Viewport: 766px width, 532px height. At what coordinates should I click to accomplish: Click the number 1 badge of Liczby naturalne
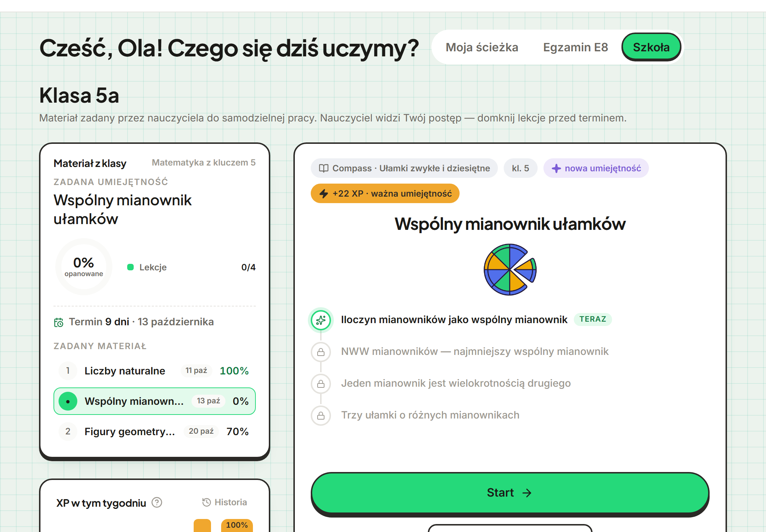(68, 371)
